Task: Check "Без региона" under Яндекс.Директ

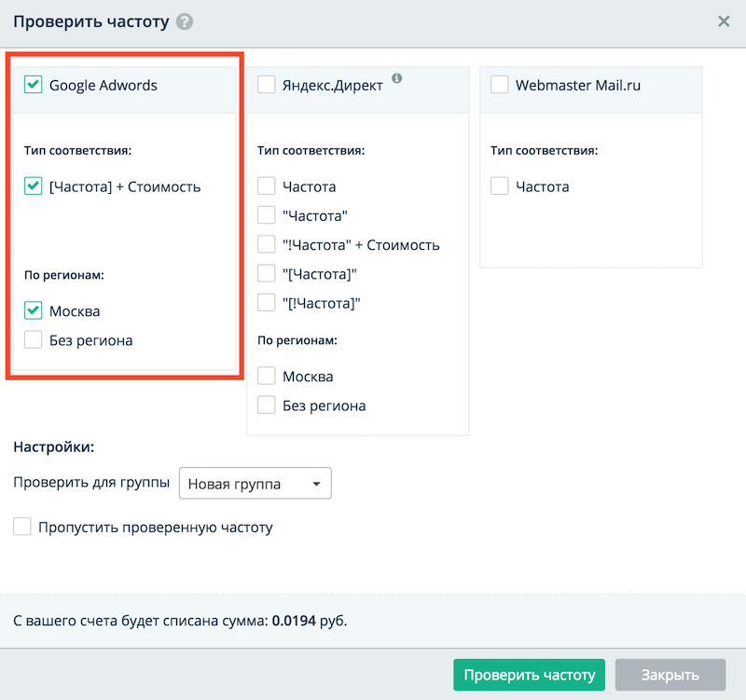Action: point(267,405)
